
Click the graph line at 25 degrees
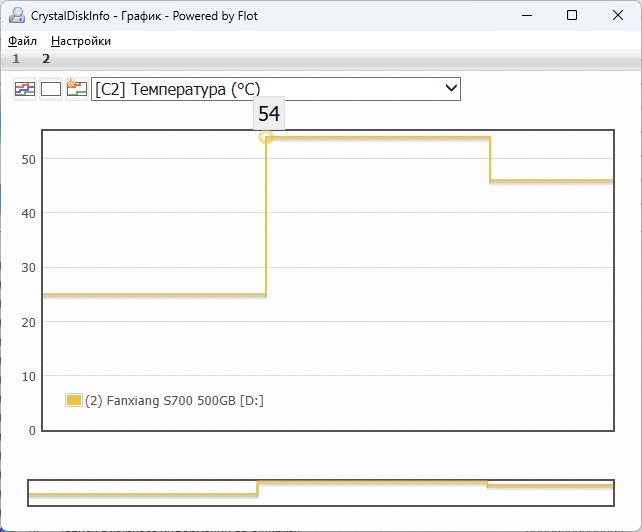pos(150,295)
